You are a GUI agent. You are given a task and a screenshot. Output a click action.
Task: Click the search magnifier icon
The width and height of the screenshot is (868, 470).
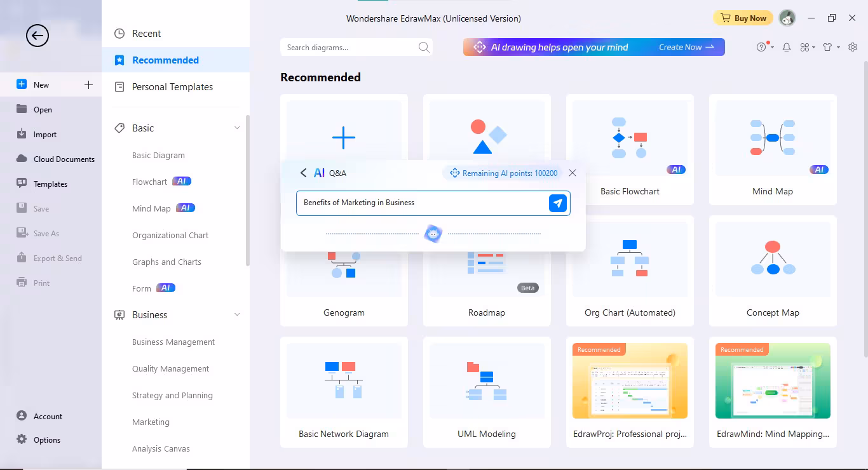pyautogui.click(x=424, y=47)
